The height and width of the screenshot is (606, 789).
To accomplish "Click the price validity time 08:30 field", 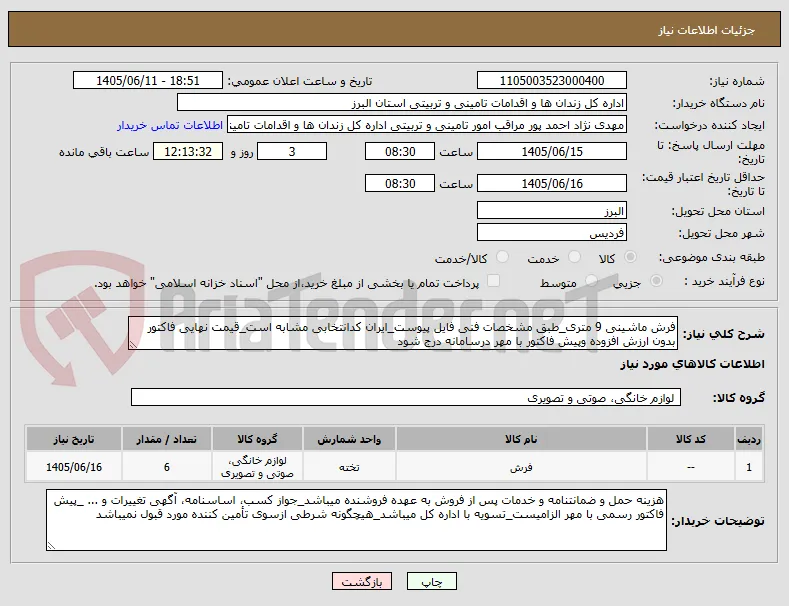I will click(x=400, y=183).
